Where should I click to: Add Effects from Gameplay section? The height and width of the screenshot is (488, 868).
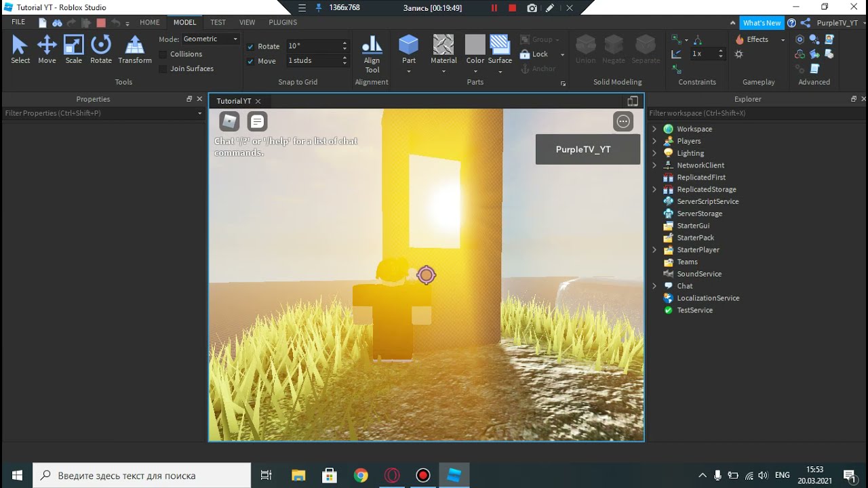[x=753, y=39]
